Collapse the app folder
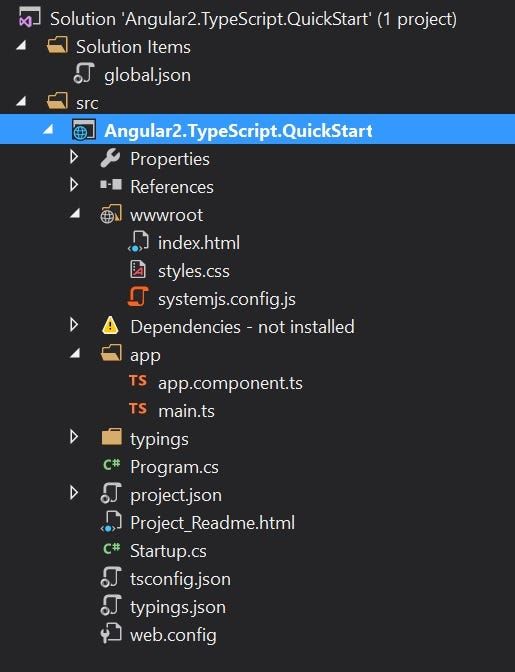Image resolution: width=515 pixels, height=672 pixels. coord(75,353)
